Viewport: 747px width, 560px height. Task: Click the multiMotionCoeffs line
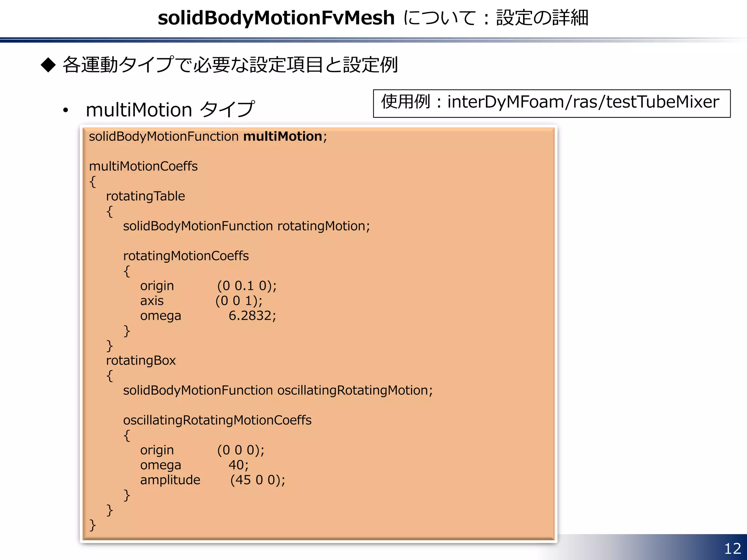point(143,166)
